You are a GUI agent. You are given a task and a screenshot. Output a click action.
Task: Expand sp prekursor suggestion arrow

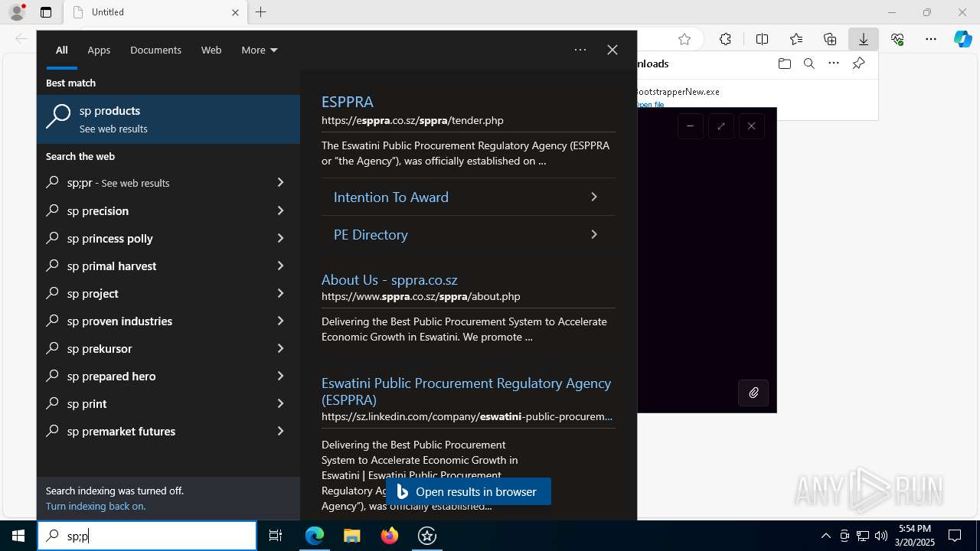pos(280,348)
